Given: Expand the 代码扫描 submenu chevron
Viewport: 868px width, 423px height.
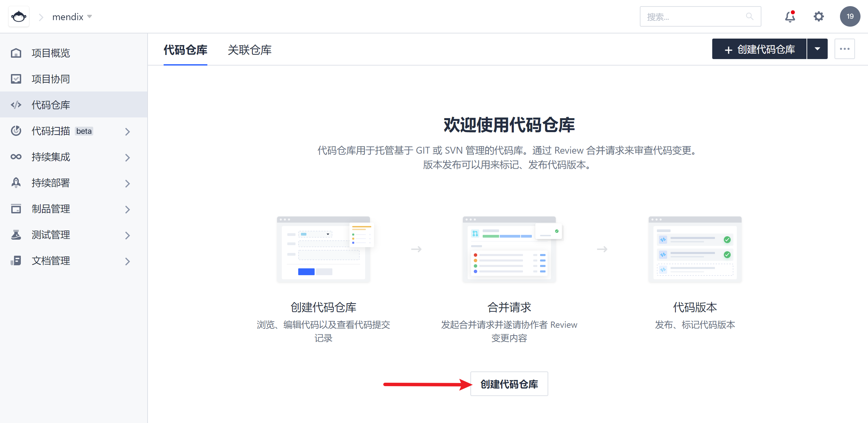Looking at the screenshot, I should click(127, 131).
